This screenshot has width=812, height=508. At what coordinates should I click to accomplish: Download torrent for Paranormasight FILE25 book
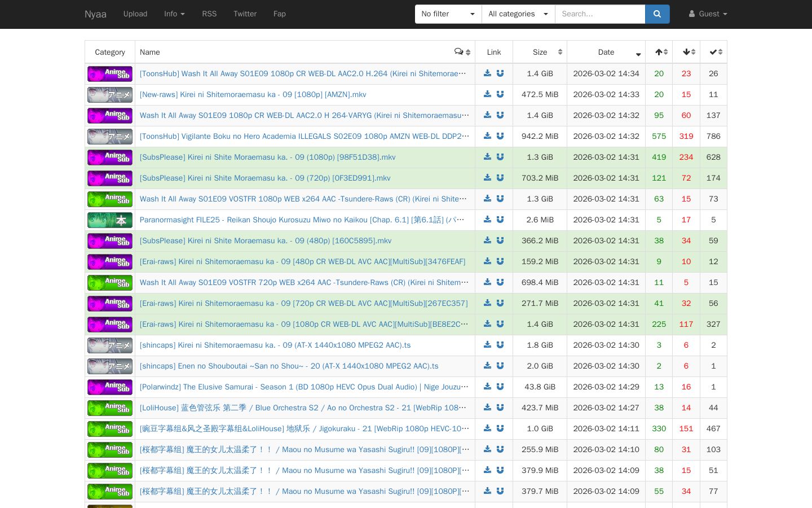point(488,220)
